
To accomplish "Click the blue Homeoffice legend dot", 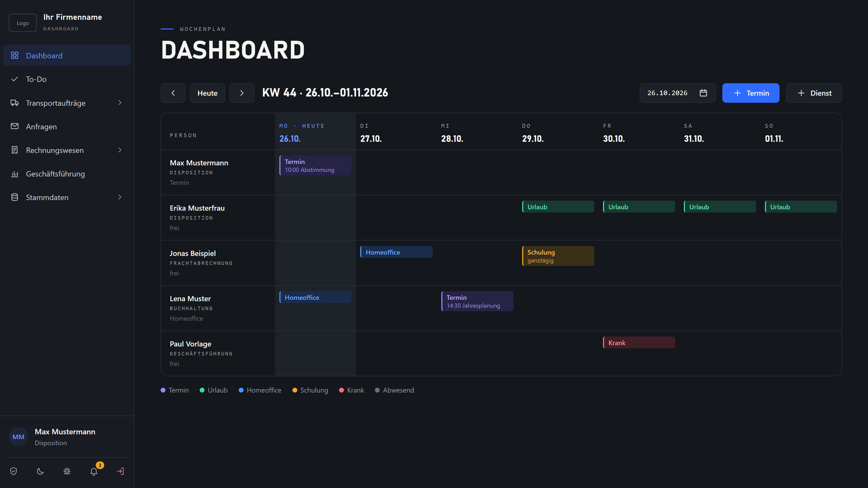I will [241, 390].
